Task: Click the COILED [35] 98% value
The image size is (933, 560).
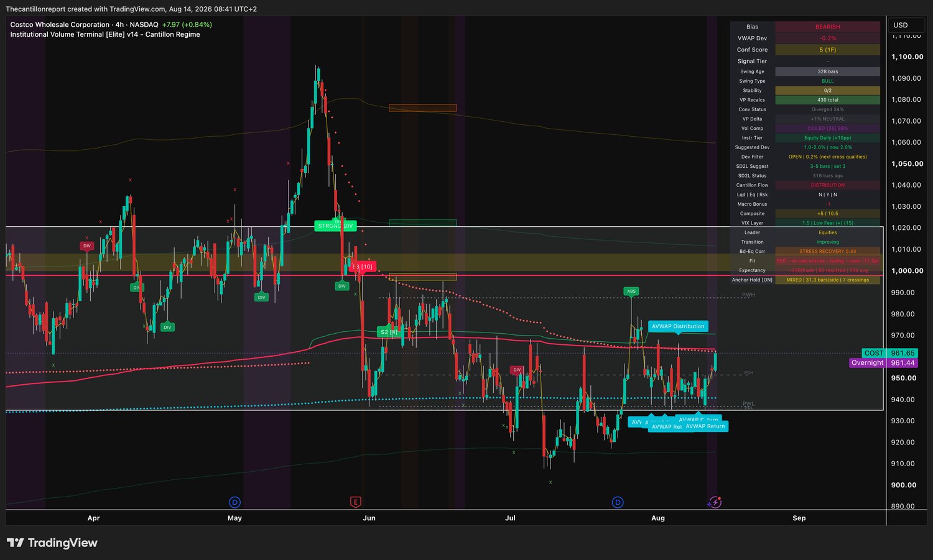Action: [827, 129]
